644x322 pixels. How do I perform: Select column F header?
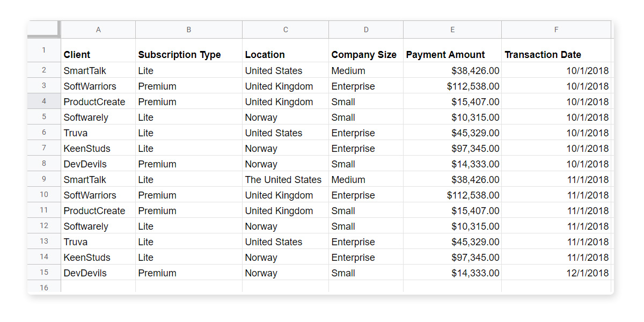tap(556, 30)
